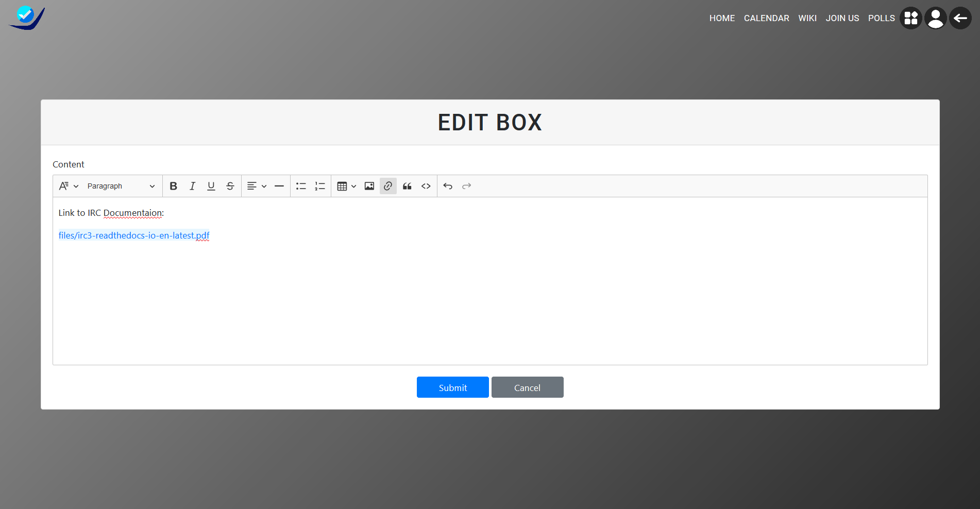Click the link toolbar button
Image resolution: width=980 pixels, height=509 pixels.
388,186
